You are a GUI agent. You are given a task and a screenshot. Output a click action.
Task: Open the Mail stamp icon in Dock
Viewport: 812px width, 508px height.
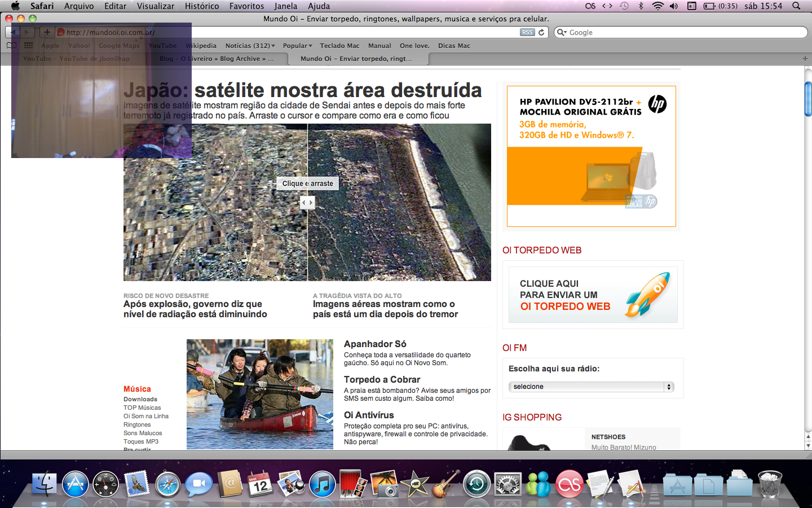coord(137,484)
